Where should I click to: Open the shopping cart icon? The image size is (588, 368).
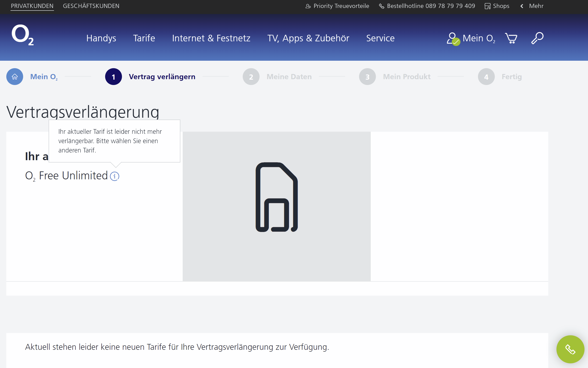(x=511, y=38)
